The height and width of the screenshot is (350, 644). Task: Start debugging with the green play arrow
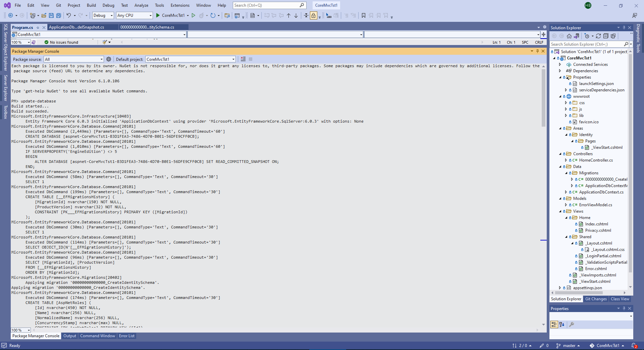pyautogui.click(x=158, y=15)
